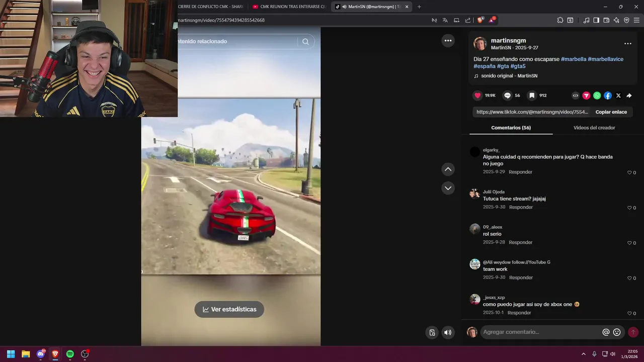Viewport: 644px width, 362px height.
Task: Send to friends via the pink paper plane icon
Action: coord(586,96)
